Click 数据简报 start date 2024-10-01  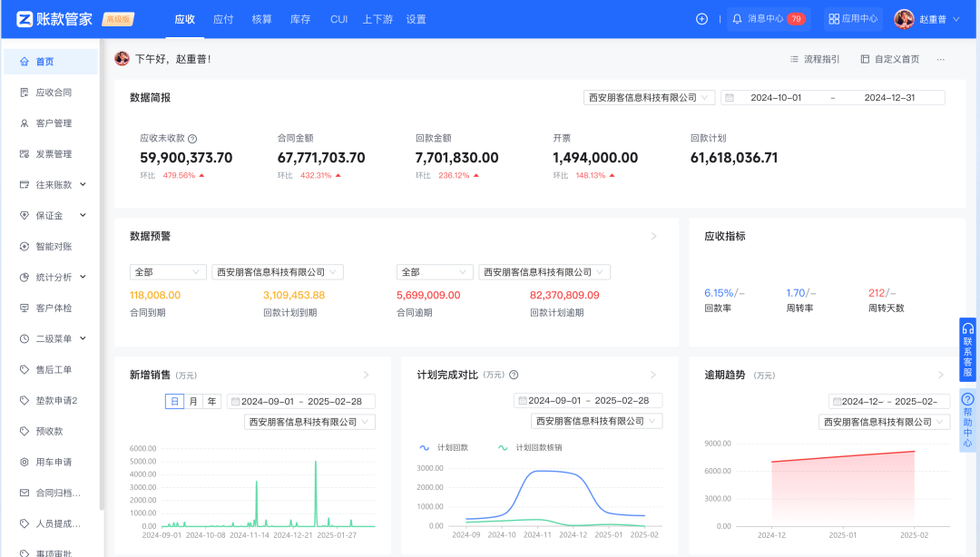click(776, 98)
